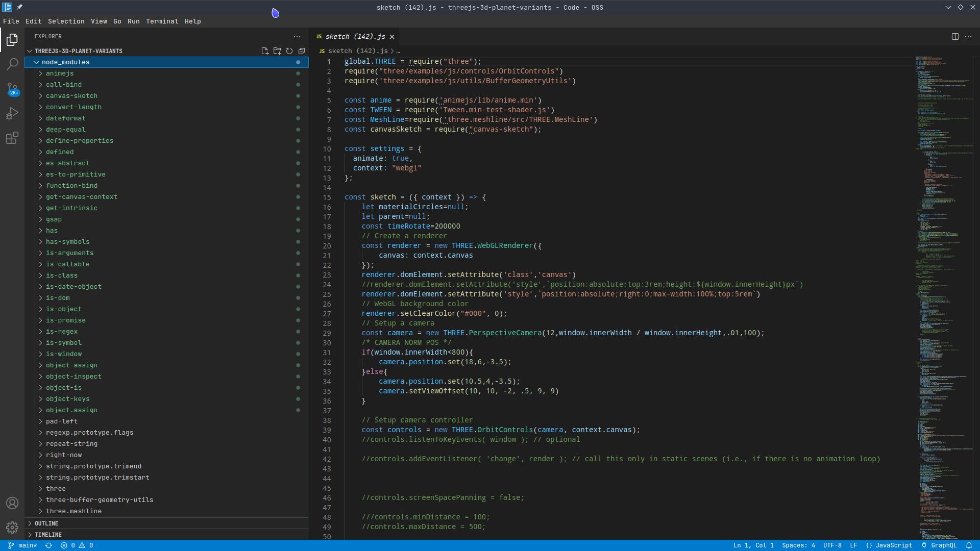Open the Terminal menu
This screenshot has width=980, height=551.
click(162, 21)
